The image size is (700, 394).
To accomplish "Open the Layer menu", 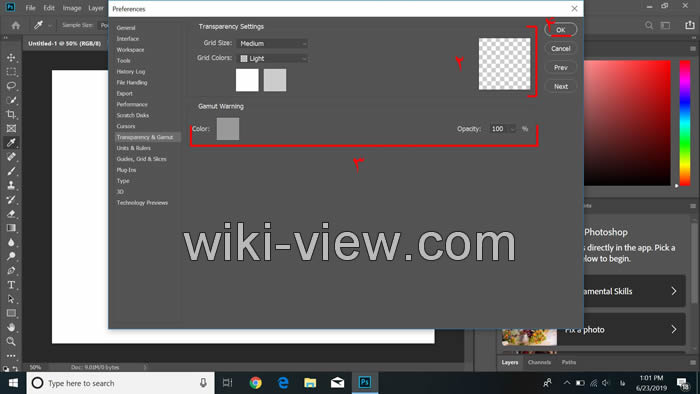I will click(x=96, y=8).
